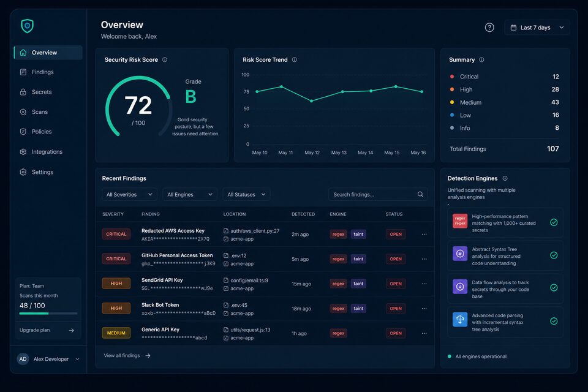The image size is (588, 392).
Task: Click the .env:45 location text
Action: [239, 306]
